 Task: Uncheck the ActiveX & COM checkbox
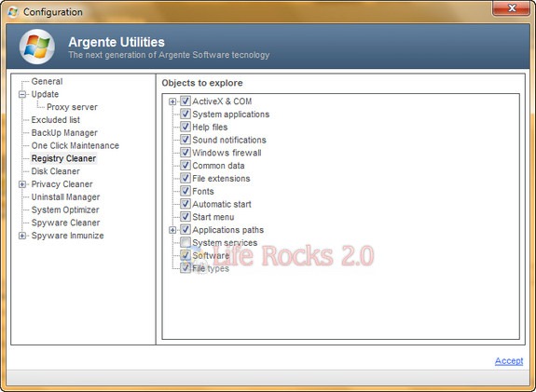[x=186, y=101]
